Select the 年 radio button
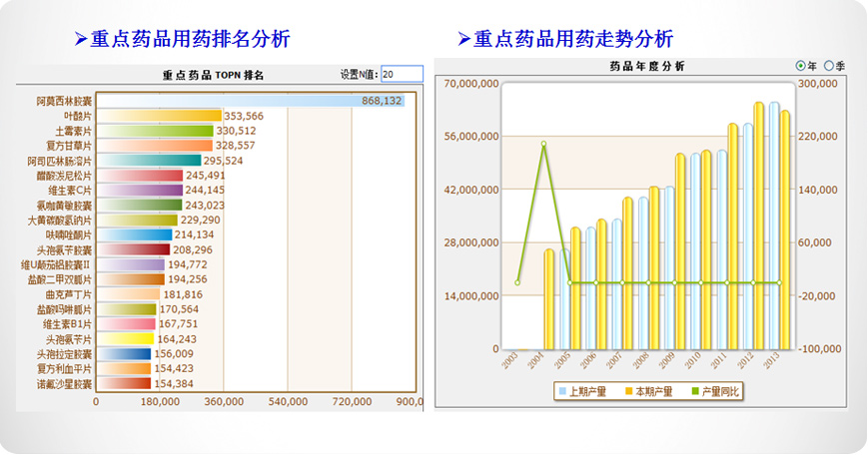The image size is (868, 455). (x=801, y=66)
